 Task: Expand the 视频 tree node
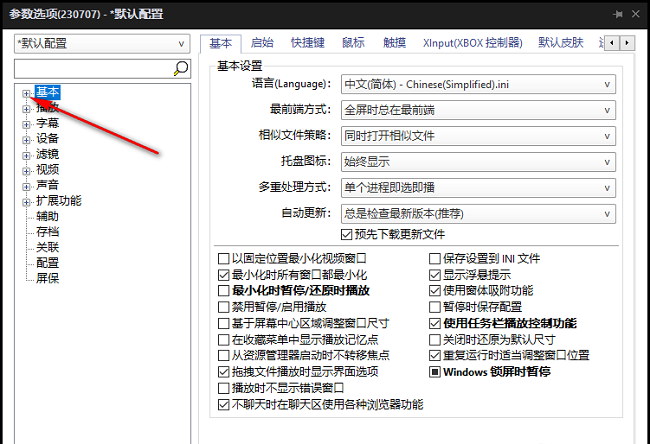26,171
